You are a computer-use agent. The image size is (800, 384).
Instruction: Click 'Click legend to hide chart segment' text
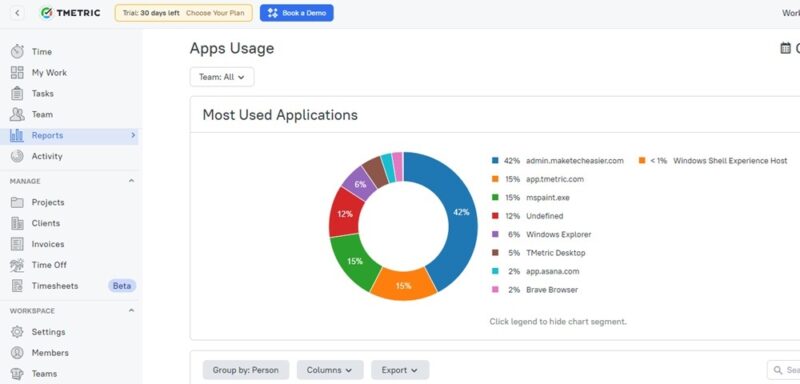click(558, 322)
